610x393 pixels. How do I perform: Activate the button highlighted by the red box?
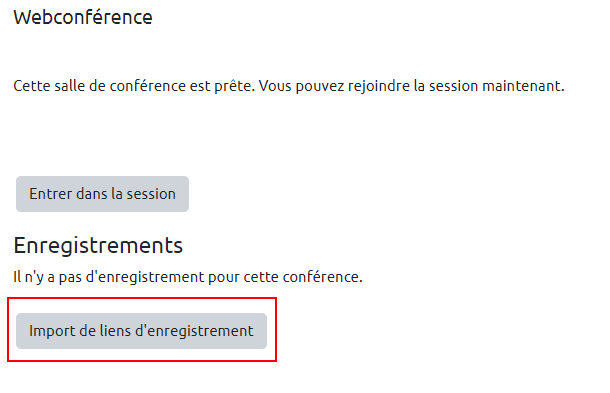[x=141, y=331]
